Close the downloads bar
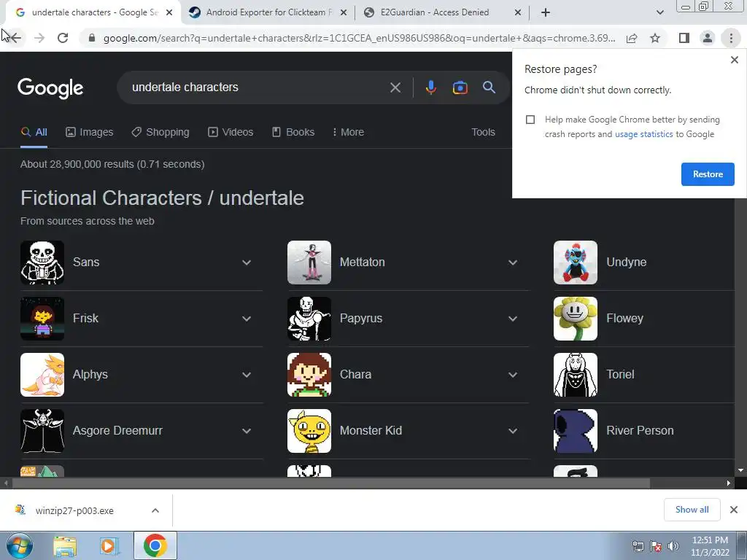 pyautogui.click(x=734, y=510)
